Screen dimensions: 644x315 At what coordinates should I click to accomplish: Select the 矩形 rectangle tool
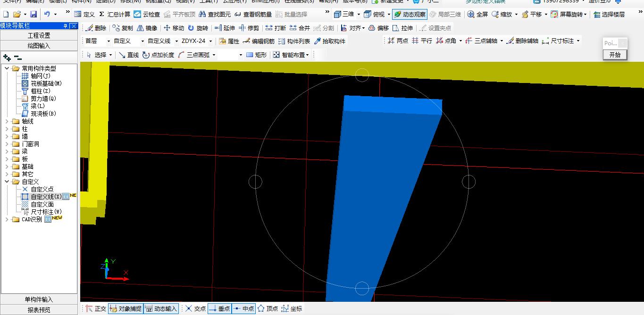tap(256, 55)
